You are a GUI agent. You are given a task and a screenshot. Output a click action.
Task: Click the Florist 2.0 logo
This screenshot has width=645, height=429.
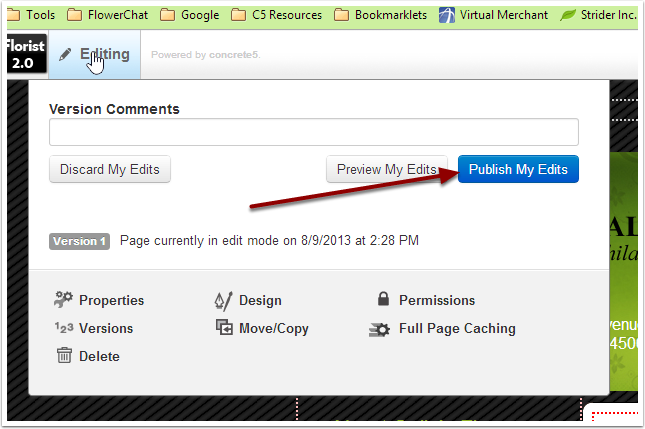click(x=23, y=55)
